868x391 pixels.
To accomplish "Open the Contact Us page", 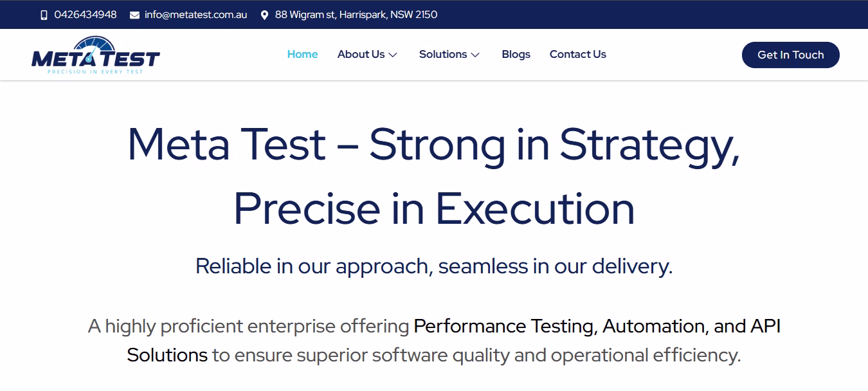I will pos(577,55).
